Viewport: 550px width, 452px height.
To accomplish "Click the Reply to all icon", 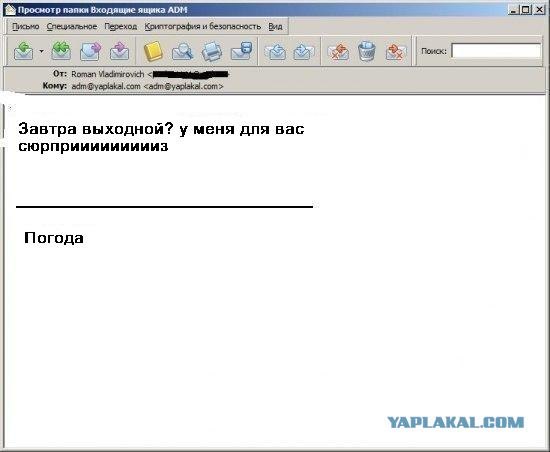I will 61,51.
